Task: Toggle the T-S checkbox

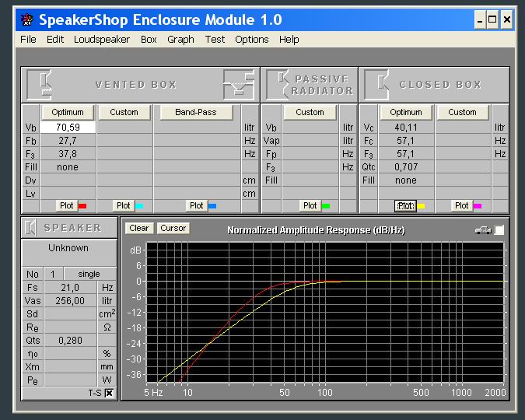Action: pos(109,393)
